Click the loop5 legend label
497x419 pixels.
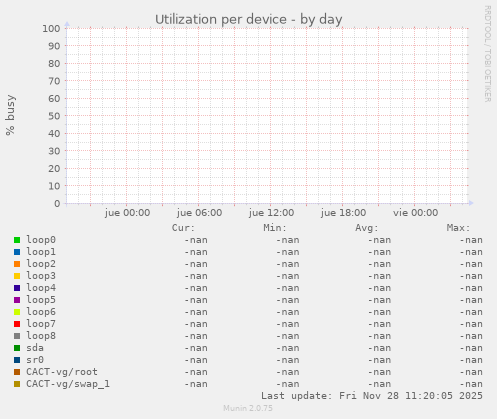41,300
